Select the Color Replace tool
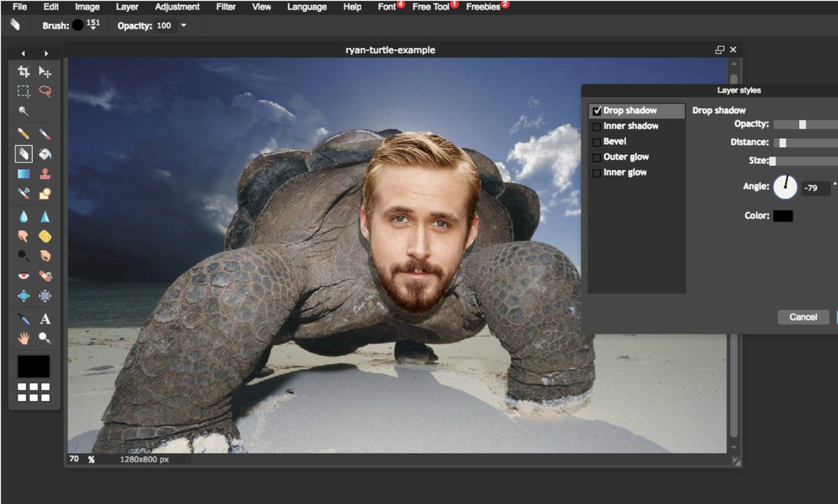838x504 pixels. (x=24, y=194)
